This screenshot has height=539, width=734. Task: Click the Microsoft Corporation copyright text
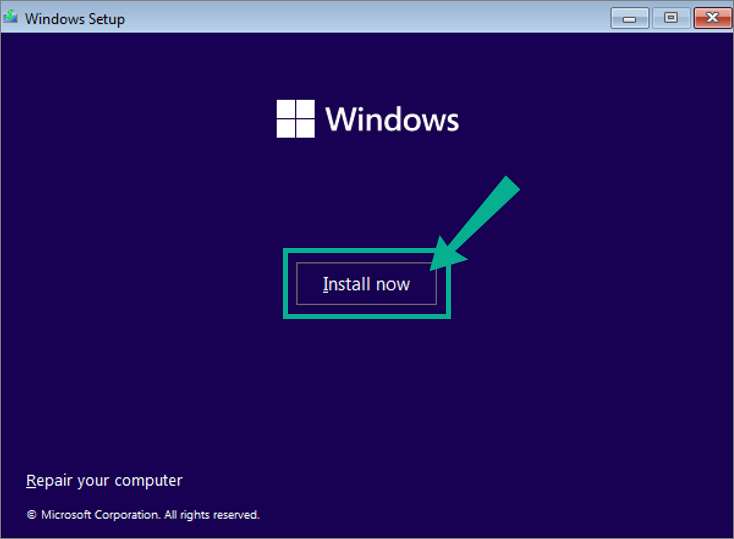pos(143,515)
